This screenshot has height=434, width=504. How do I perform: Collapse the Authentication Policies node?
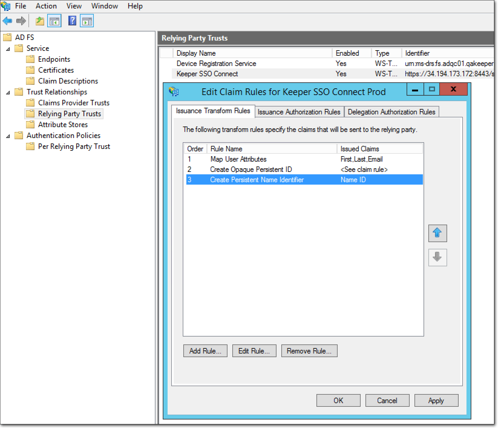click(7, 136)
